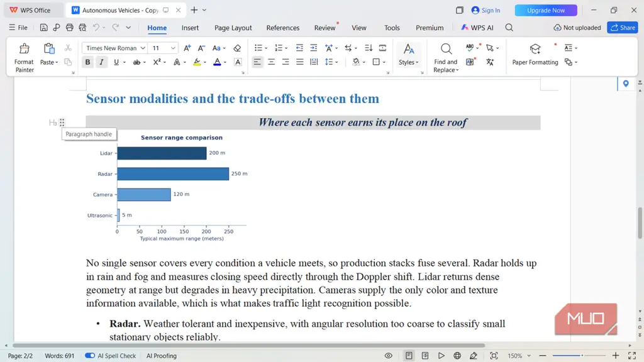Open the References tab
Viewport: 644px width, 362px height.
283,28
